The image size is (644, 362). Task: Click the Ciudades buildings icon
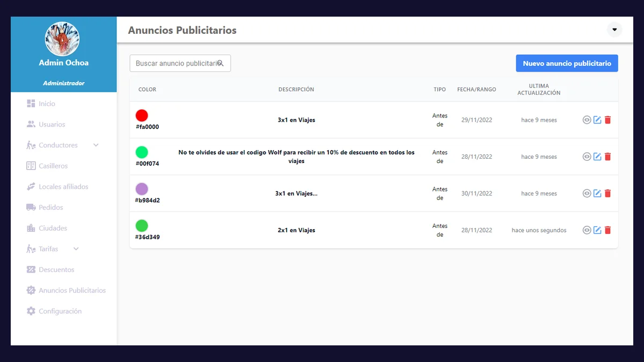31,228
